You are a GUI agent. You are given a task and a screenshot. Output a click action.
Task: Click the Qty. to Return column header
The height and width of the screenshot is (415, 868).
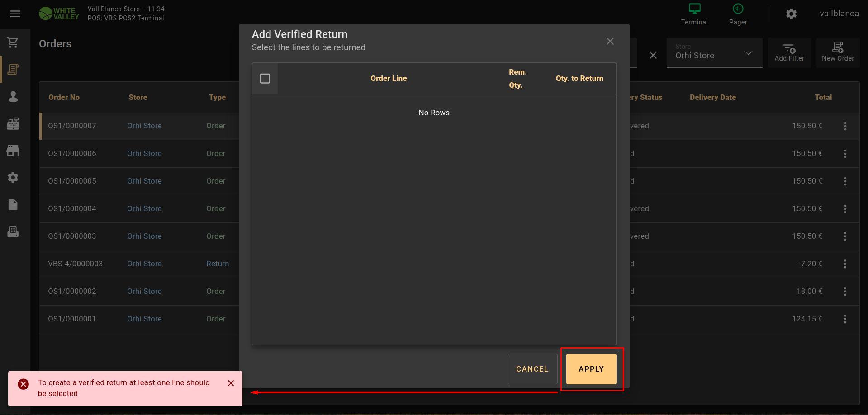click(x=579, y=79)
